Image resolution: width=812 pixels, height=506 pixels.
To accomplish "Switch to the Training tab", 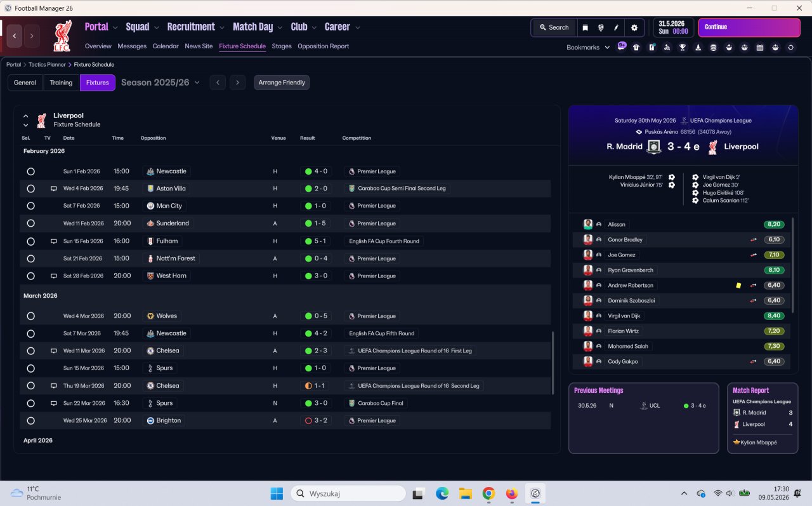I will [x=62, y=83].
